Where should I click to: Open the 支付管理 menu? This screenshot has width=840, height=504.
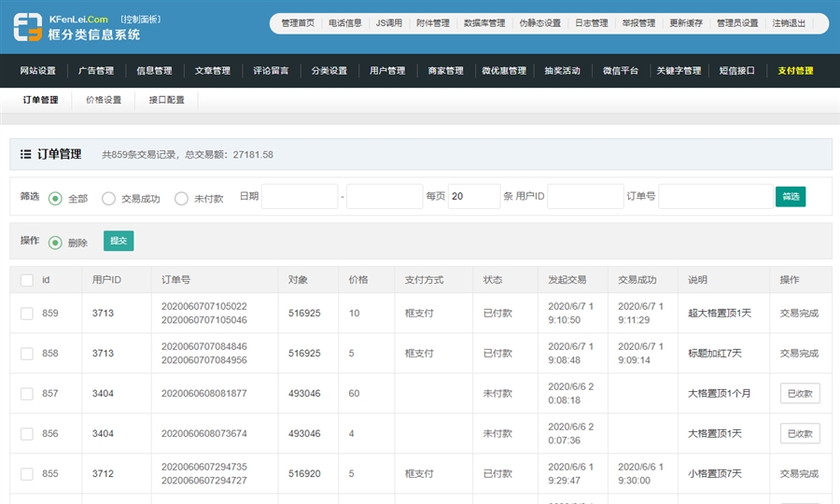(795, 71)
